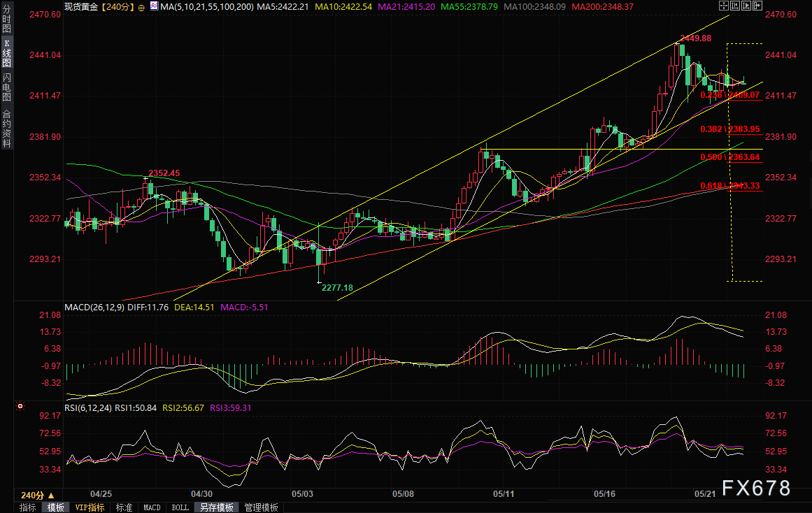Click the RSI2:56.67 value
The image size is (812, 513).
(183, 408)
